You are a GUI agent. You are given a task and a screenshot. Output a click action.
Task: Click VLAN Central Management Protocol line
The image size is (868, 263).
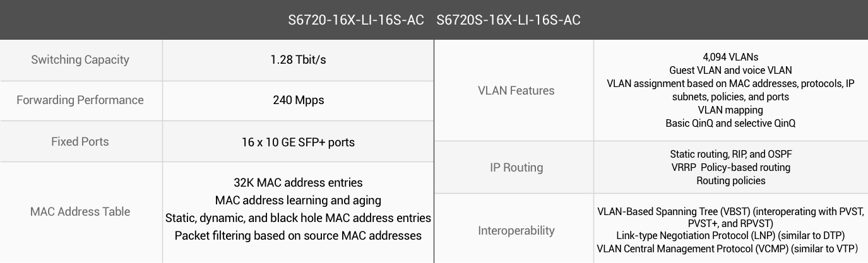tap(730, 248)
